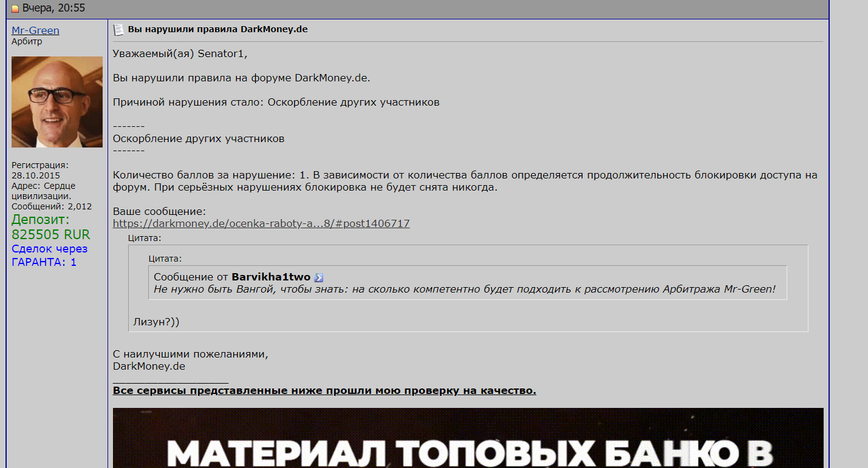Click the post title 'Вы нарушили правила DarkMoney.de'

217,29
